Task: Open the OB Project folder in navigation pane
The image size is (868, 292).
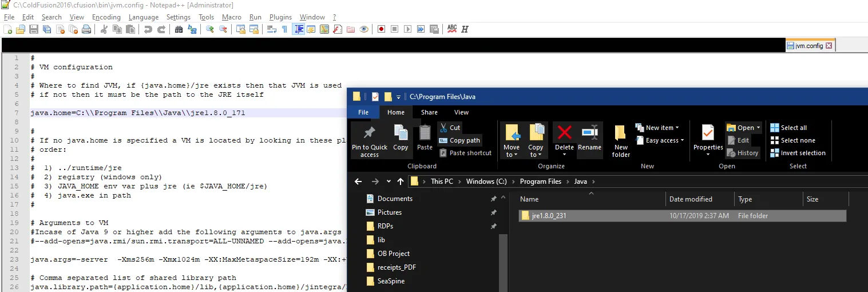Action: tap(394, 254)
